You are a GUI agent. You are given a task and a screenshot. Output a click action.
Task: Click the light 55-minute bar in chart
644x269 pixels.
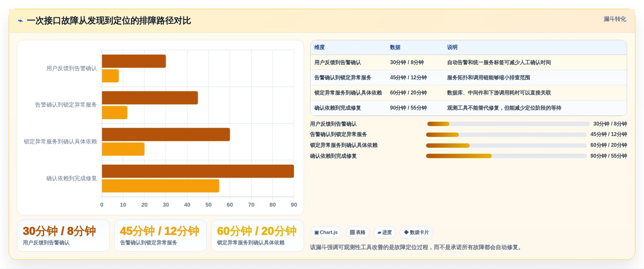pos(160,186)
